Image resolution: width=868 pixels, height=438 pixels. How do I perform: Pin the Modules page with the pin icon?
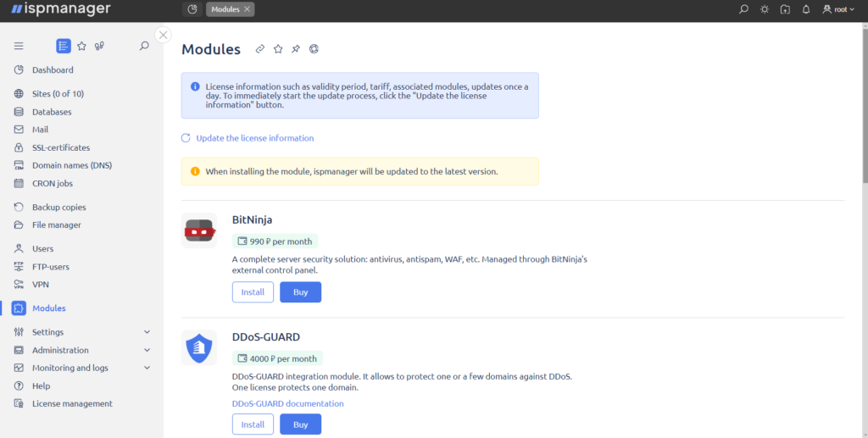296,49
